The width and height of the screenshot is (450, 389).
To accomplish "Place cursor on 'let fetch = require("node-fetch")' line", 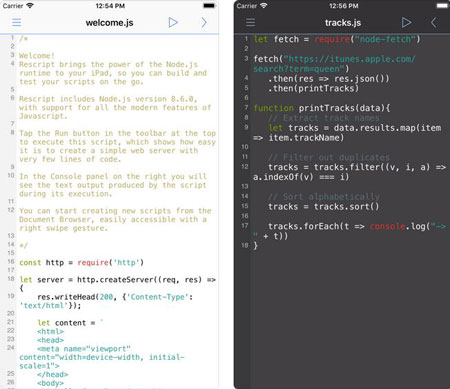I will (x=337, y=39).
